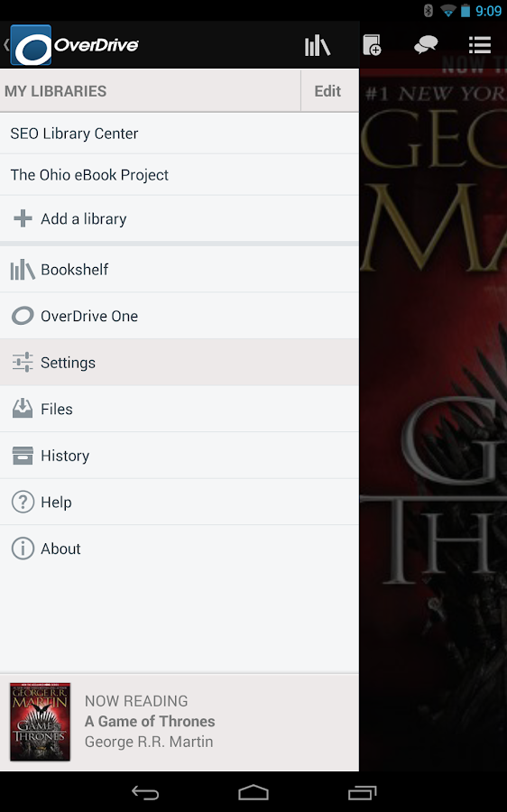The width and height of the screenshot is (507, 812).
Task: Tap the History archive box icon
Action: pos(23,456)
